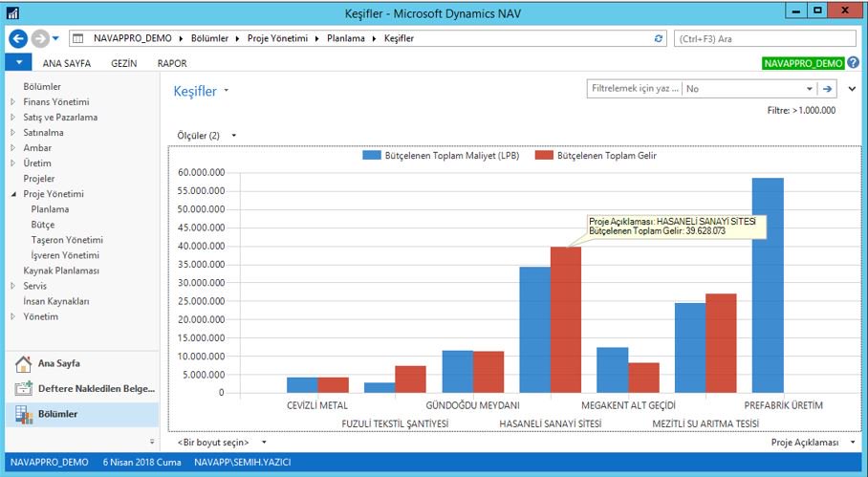Open Ana Sayfa in navigation pane
868x477 pixels.
pyautogui.click(x=82, y=363)
